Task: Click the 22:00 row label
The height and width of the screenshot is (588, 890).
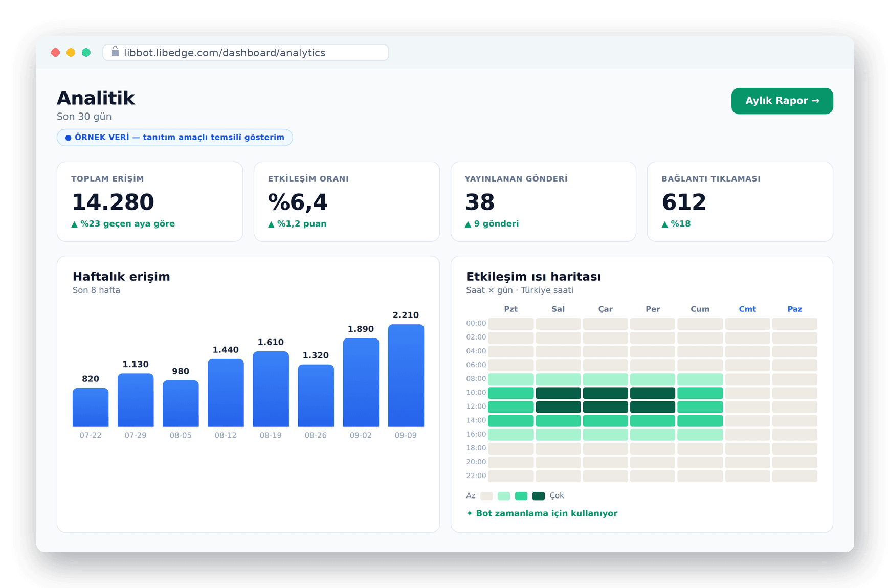Action: click(x=476, y=476)
